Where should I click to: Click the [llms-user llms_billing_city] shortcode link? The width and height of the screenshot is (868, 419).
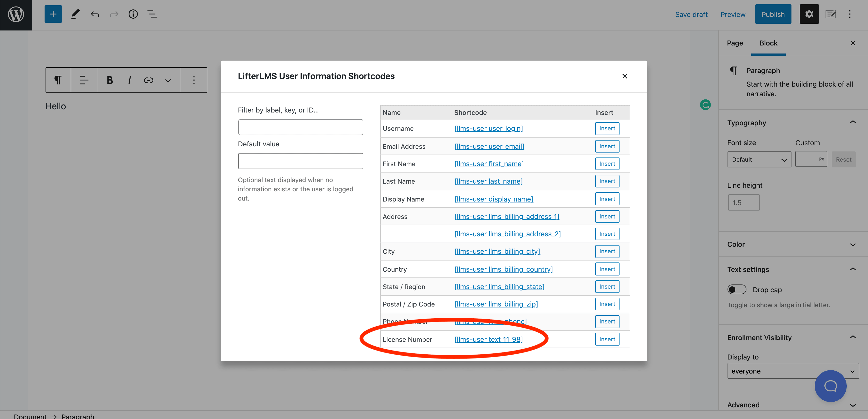click(497, 251)
